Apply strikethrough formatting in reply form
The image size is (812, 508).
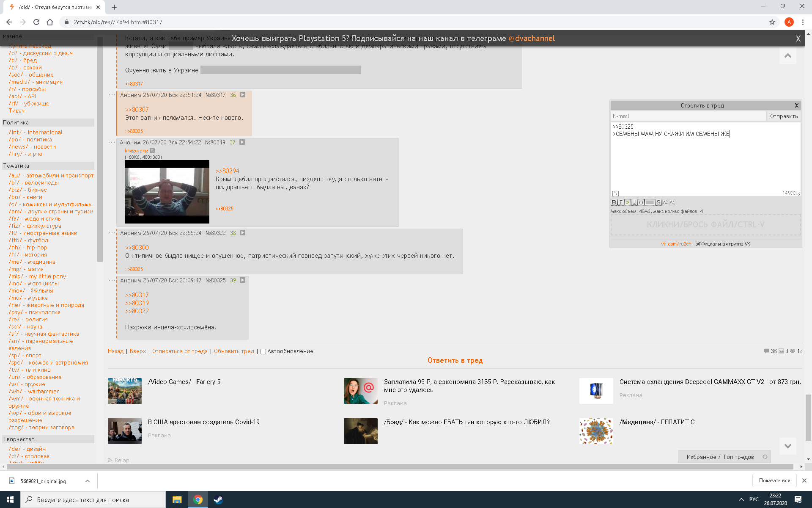tap(658, 202)
